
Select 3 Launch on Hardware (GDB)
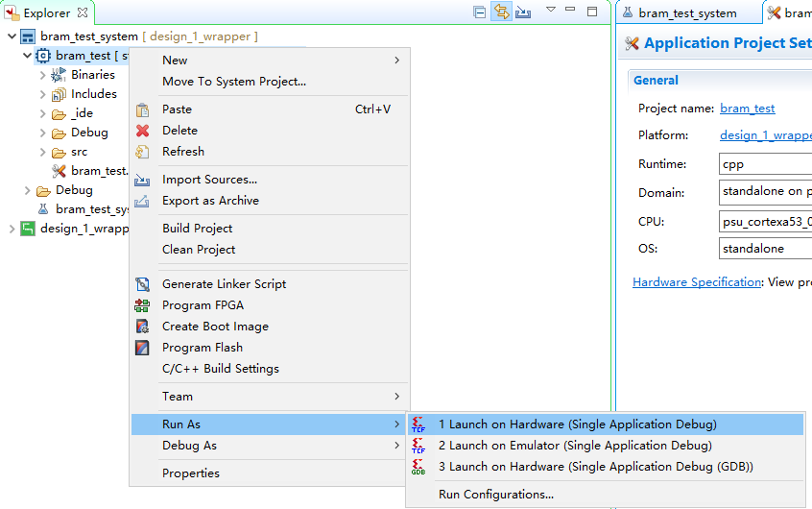point(606,467)
